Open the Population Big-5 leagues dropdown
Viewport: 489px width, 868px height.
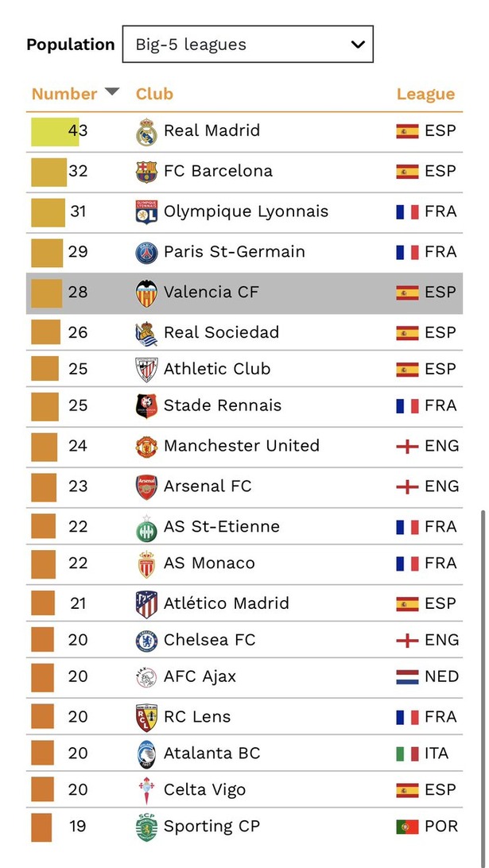247,45
